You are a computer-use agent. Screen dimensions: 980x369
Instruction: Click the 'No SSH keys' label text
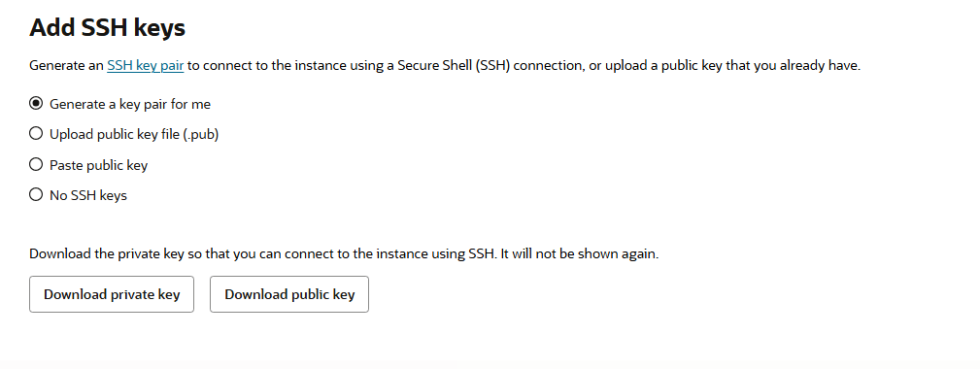[x=88, y=195]
